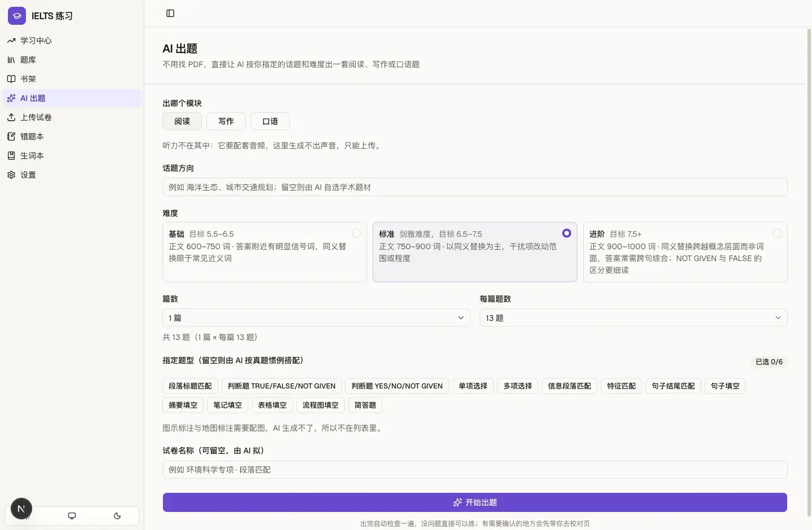Open 上传试卷 in the sidebar
Image resolution: width=812 pixels, height=530 pixels.
click(72, 117)
